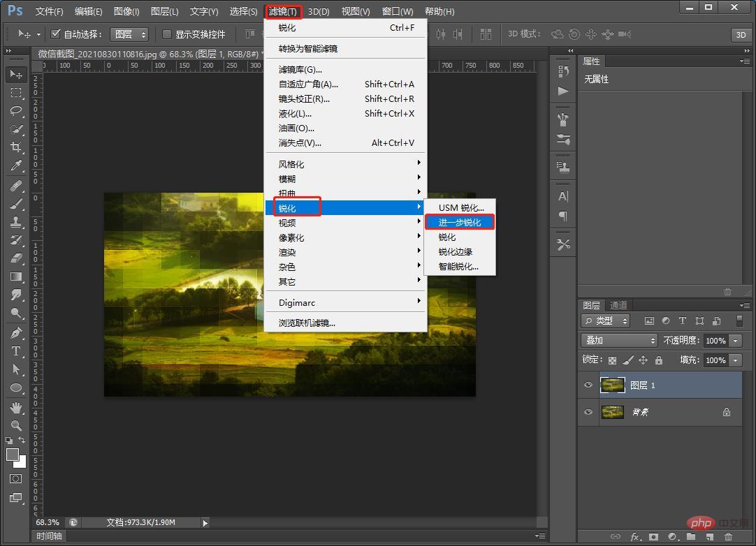
Task: Add layer style fx icon
Action: pos(635,536)
